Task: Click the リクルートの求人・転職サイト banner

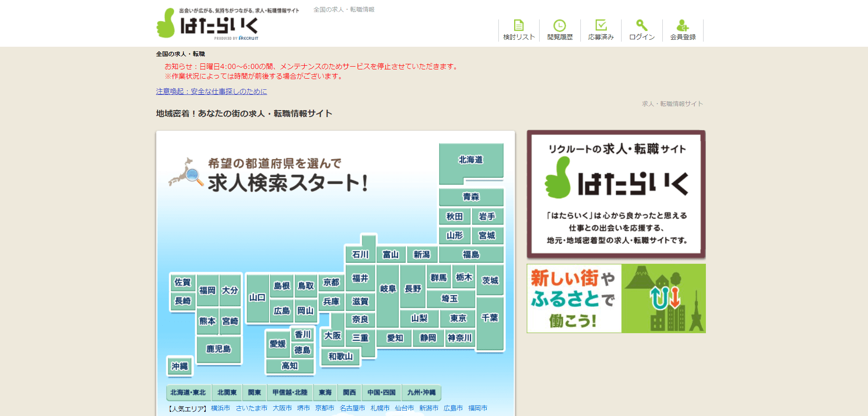Action: (x=616, y=194)
